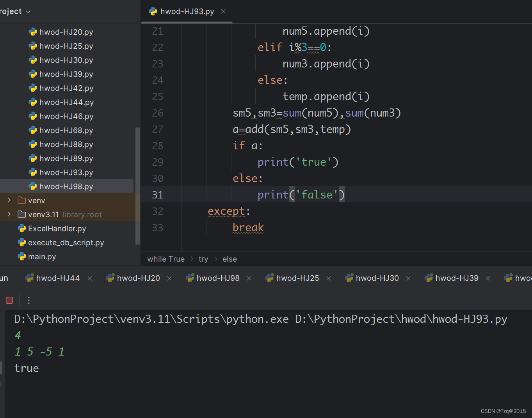Viewport: 532px width, 418px height.
Task: Switch to hwod-HJ93.py editor tab
Action: [187, 12]
